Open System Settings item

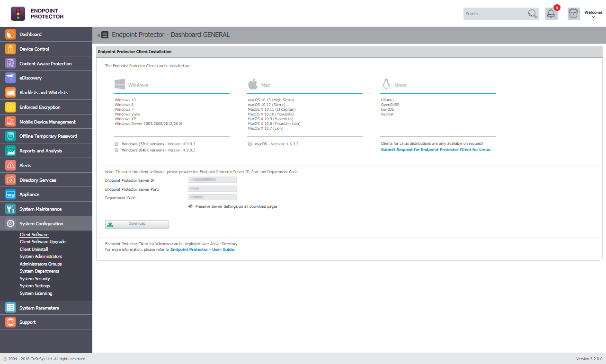pos(35,286)
